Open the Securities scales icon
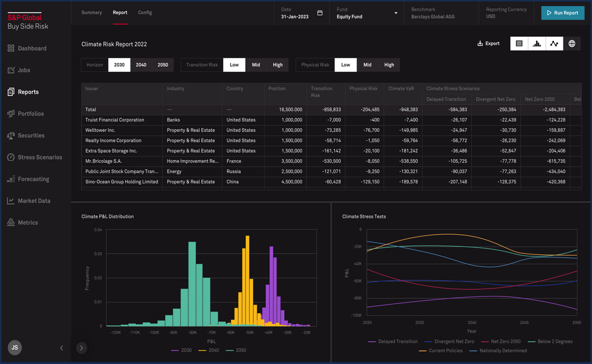This screenshot has height=364, width=592. point(11,135)
